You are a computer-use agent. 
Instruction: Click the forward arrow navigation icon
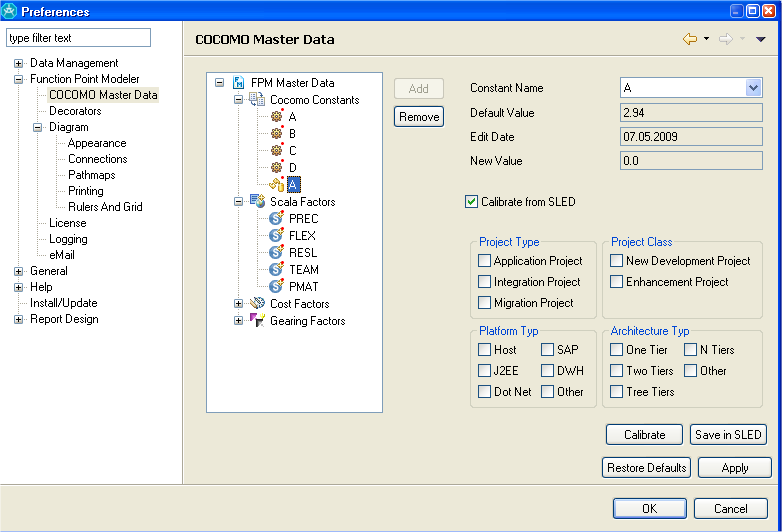(x=726, y=39)
